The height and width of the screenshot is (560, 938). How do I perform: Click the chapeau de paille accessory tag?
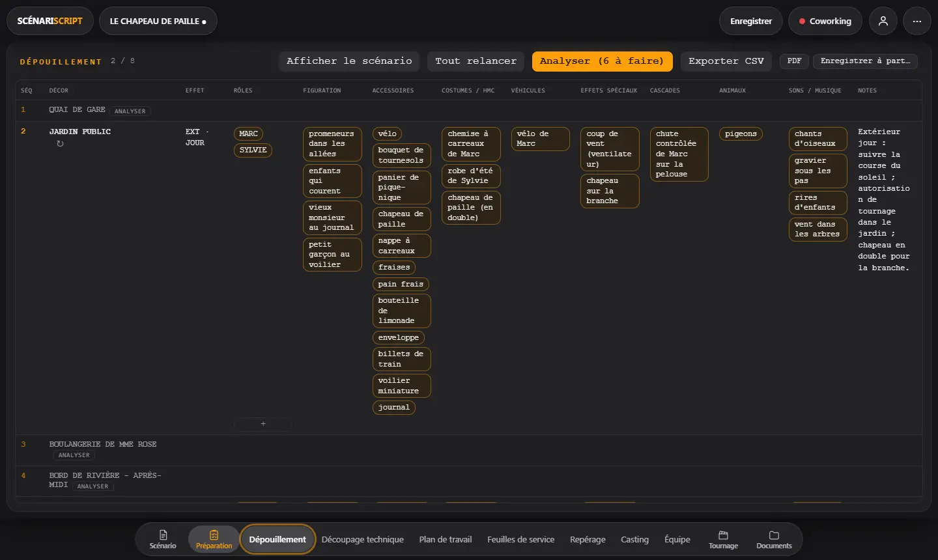(401, 219)
